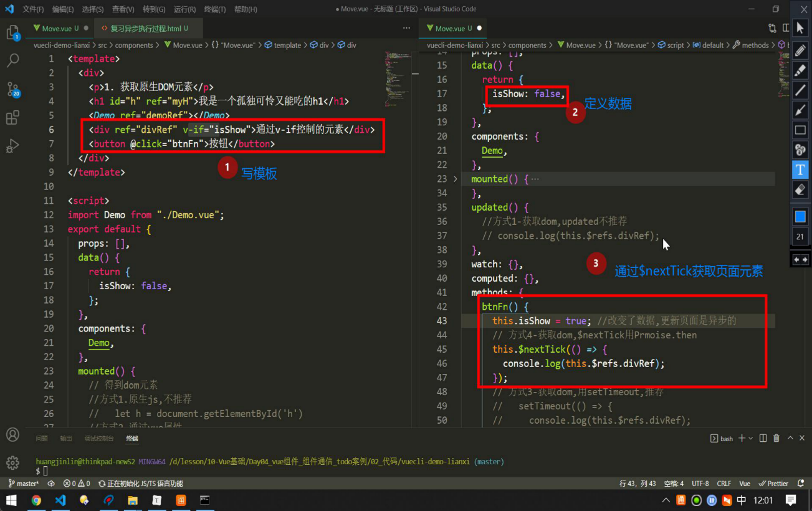
Task: Split the terminal in panel
Action: coord(763,439)
